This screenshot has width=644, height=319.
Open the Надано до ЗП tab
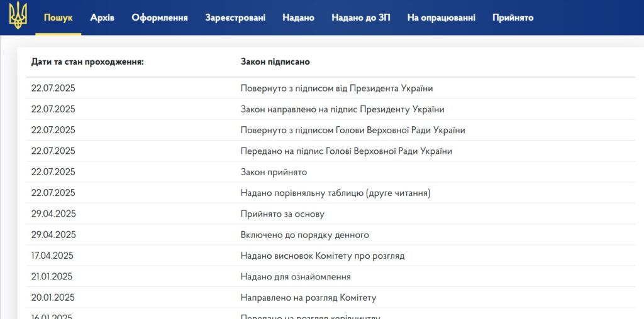(361, 18)
